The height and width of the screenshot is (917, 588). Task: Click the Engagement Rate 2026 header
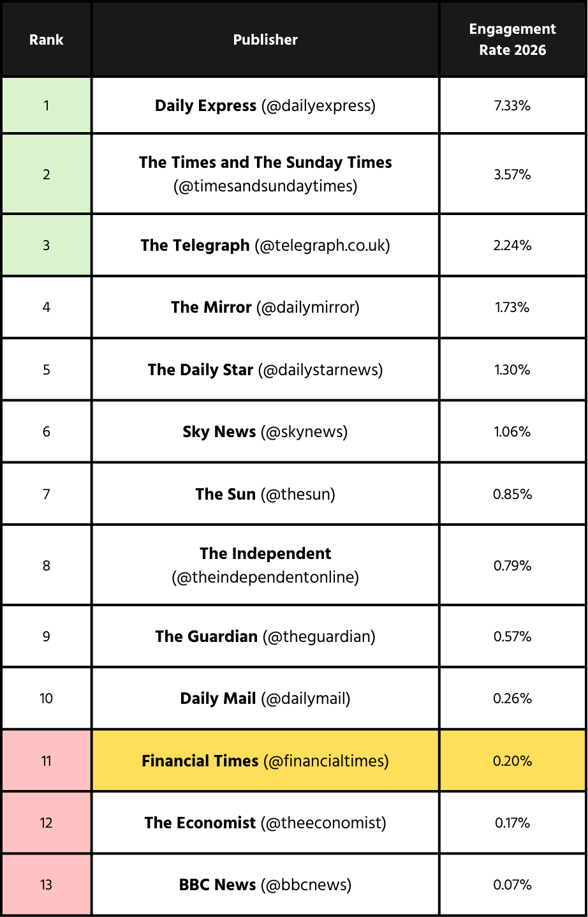point(512,40)
